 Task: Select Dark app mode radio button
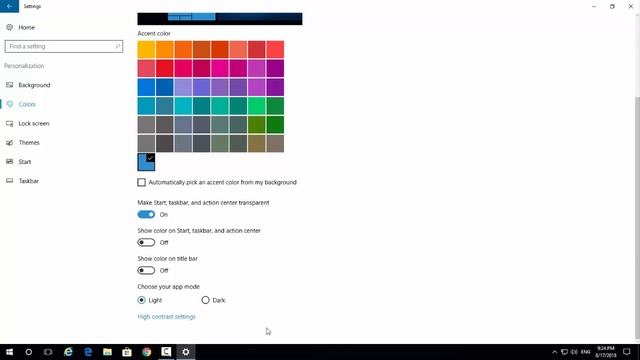point(205,300)
